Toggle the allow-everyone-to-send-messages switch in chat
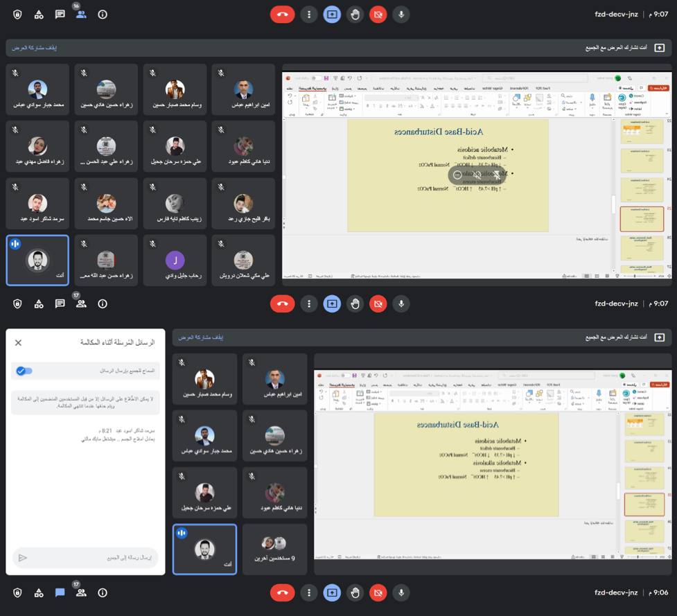 (24, 371)
